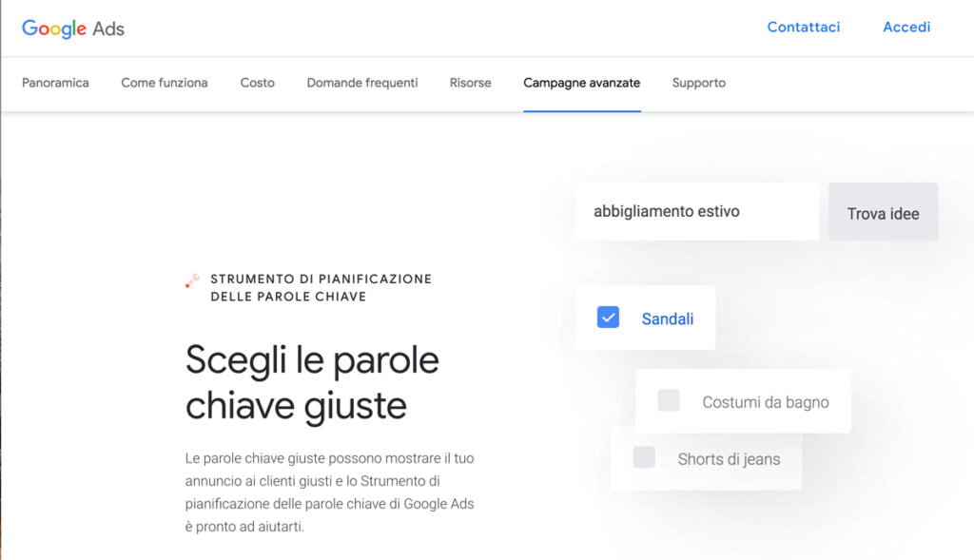The image size is (974, 560).
Task: Switch to the Panoramica tab
Action: (x=55, y=83)
